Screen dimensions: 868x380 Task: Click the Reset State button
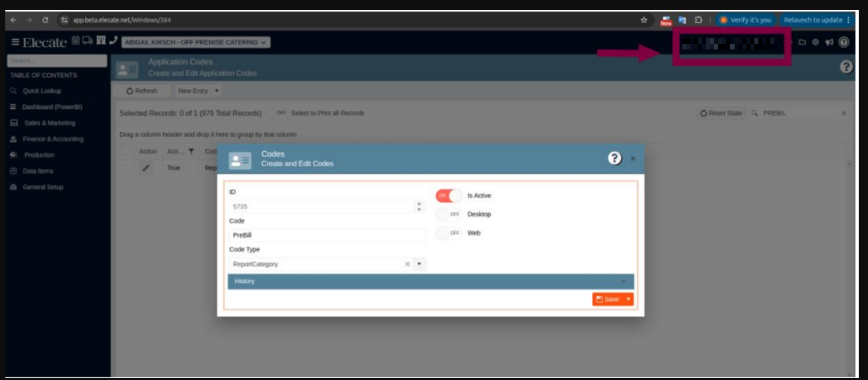(x=721, y=113)
